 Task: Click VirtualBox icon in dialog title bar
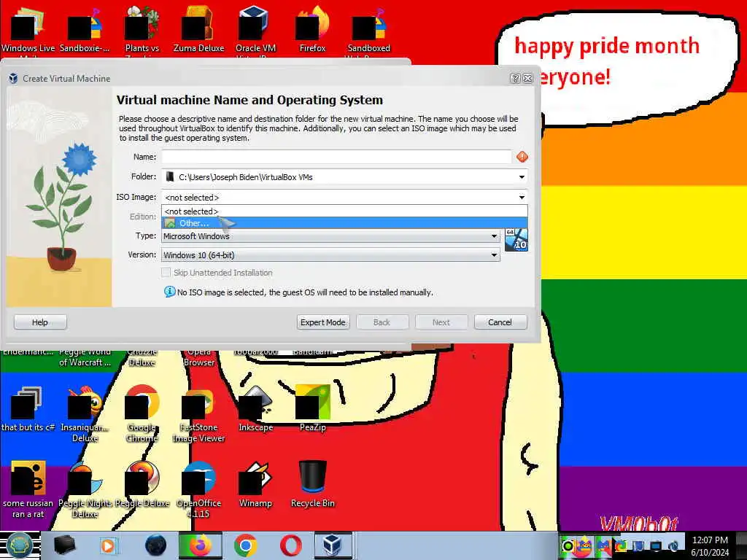click(x=13, y=79)
